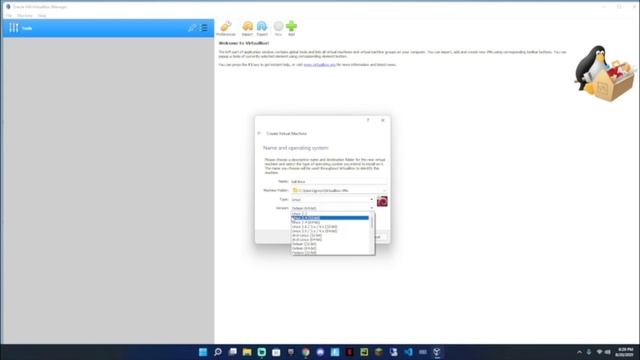
Task: Click the green Add machine icon
Action: tap(291, 27)
